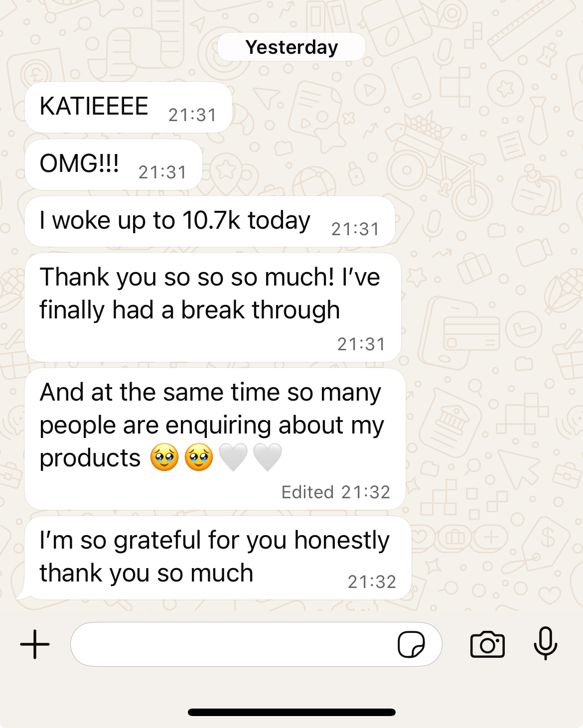The image size is (583, 728).
Task: Tap the home indicator bar
Action: (x=291, y=713)
